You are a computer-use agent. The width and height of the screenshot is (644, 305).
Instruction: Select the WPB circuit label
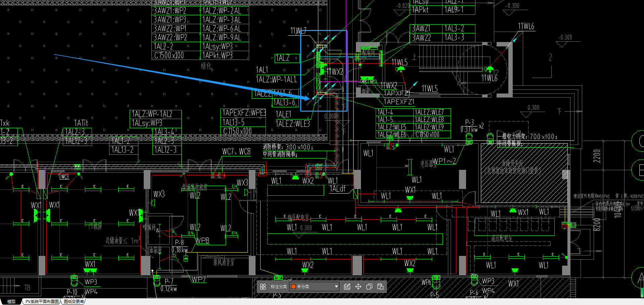[202, 240]
